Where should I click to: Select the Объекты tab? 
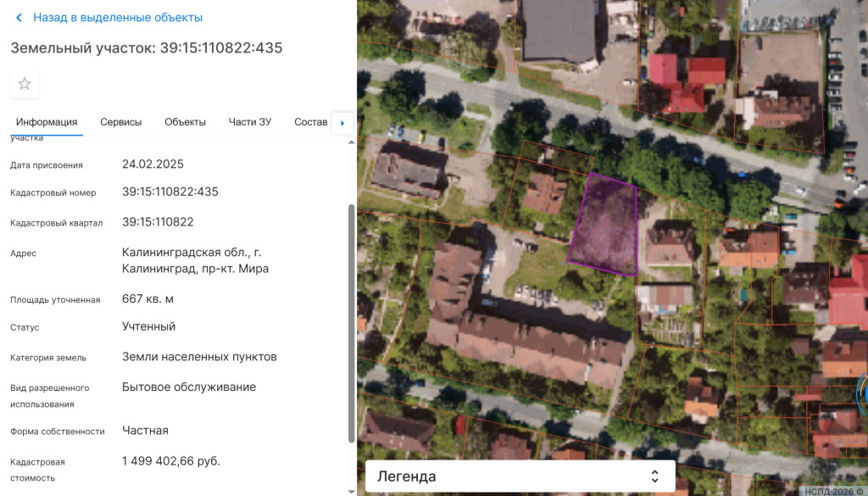point(185,122)
